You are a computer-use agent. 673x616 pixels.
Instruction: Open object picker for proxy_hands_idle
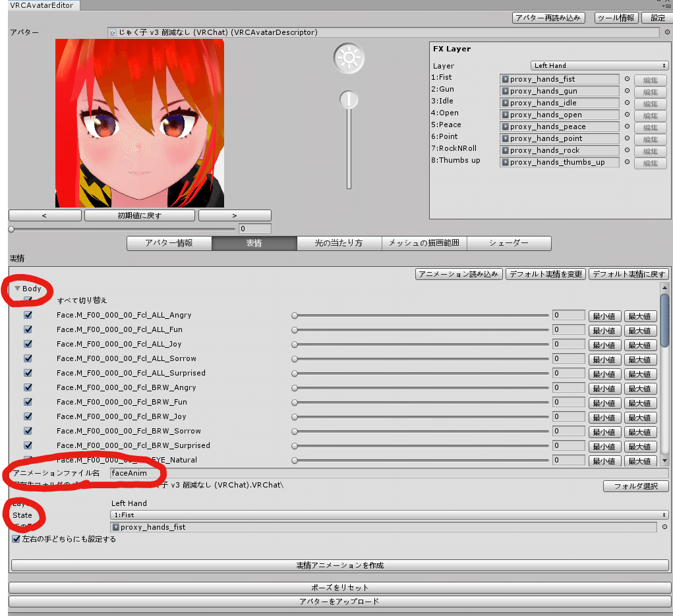627,103
